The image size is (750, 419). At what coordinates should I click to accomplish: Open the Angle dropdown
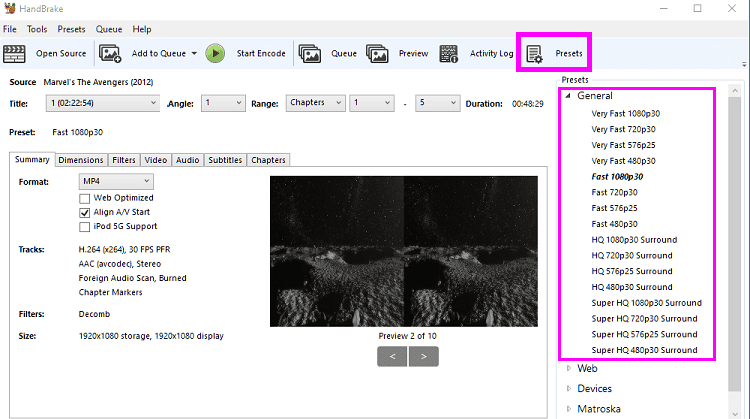[x=223, y=103]
